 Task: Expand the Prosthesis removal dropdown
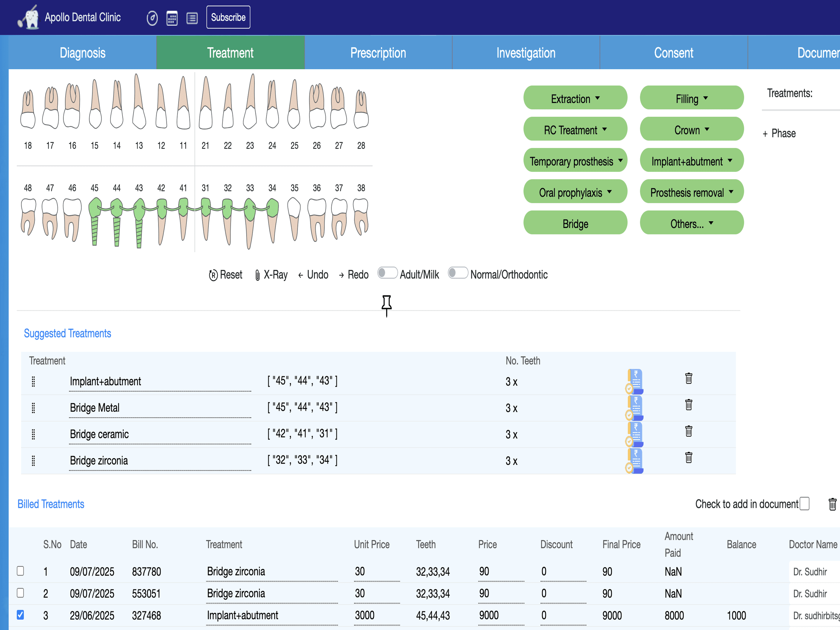[x=692, y=192]
